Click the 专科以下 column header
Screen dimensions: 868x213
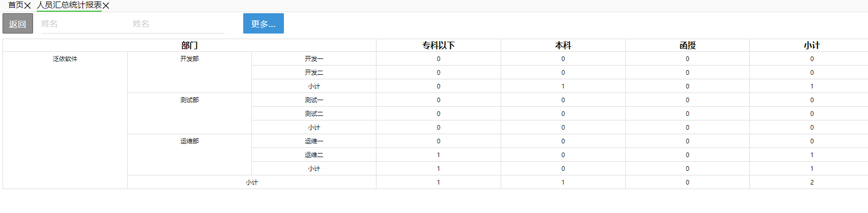pos(438,45)
